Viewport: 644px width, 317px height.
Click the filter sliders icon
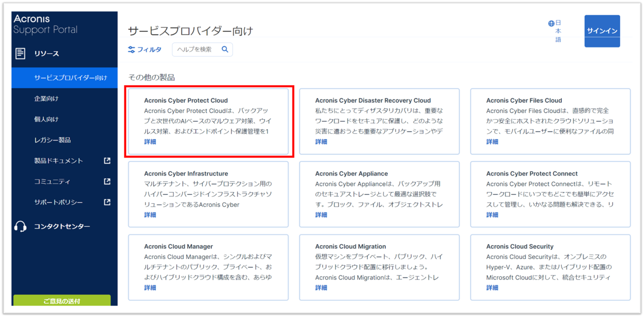[132, 49]
